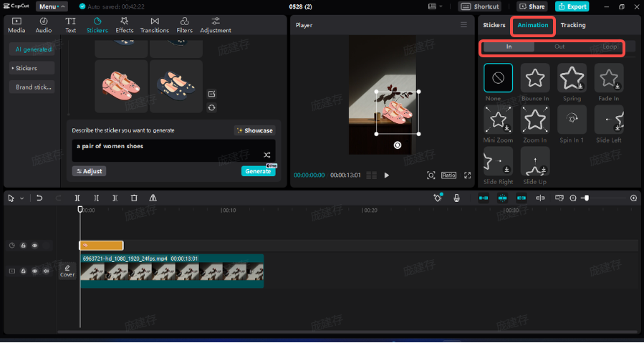Image resolution: width=644 pixels, height=343 pixels.
Task: Select the Out animation tab
Action: [x=559, y=47]
